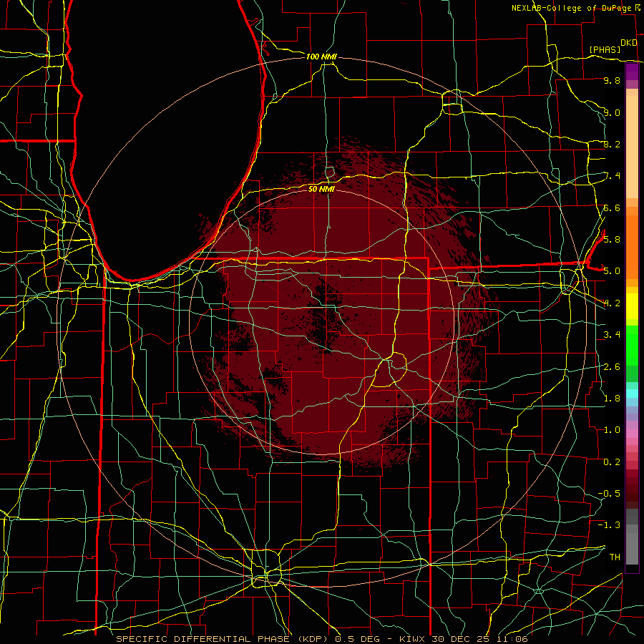Click the -0.5 value on the color scale
644x644 pixels.
pos(609,493)
